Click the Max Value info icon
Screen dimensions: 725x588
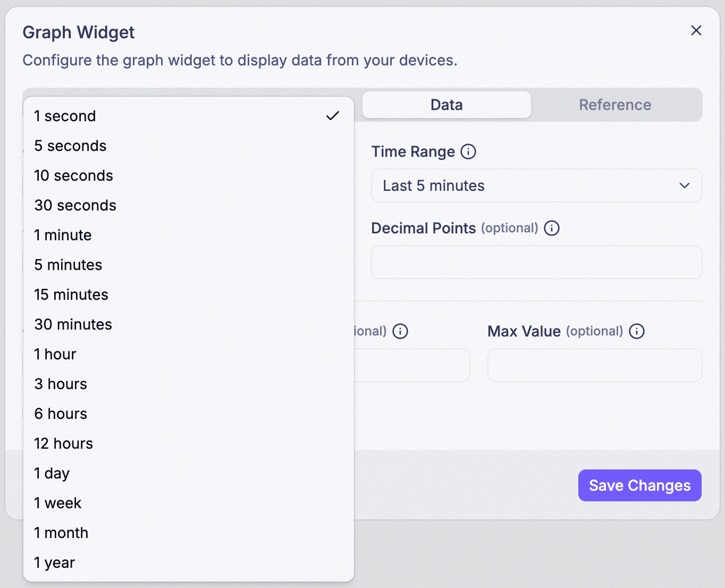tap(637, 331)
